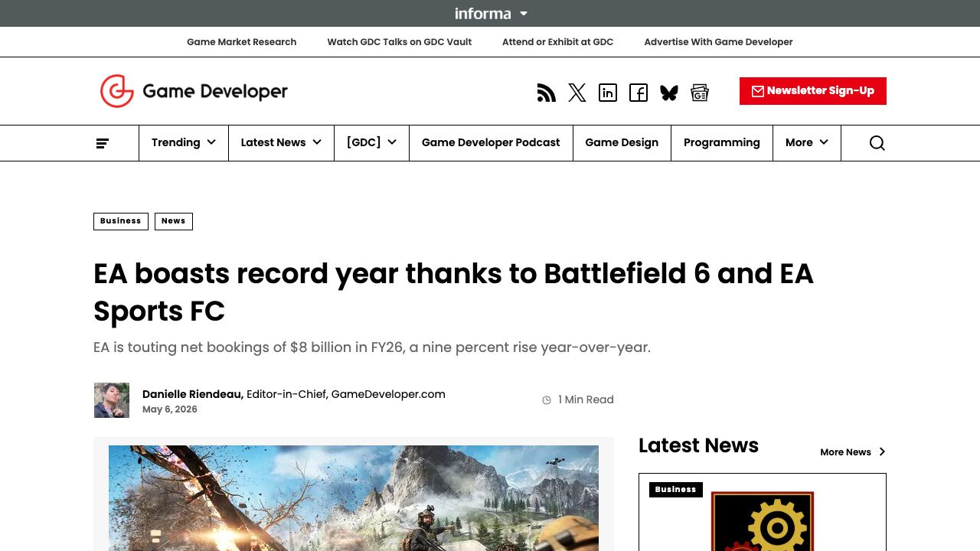Click the News category tag
The width and height of the screenshot is (980, 551).
[x=174, y=221]
